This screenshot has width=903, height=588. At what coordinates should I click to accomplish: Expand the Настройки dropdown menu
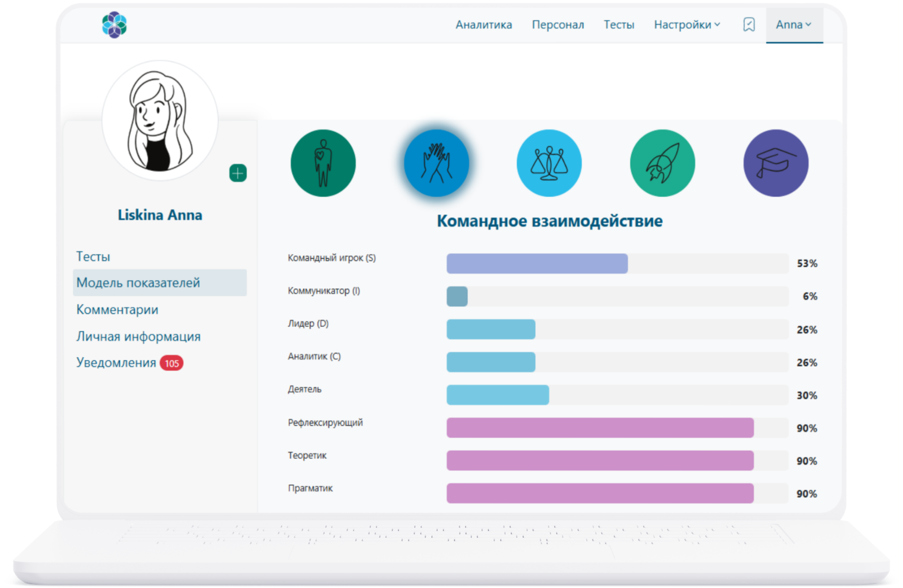(687, 25)
